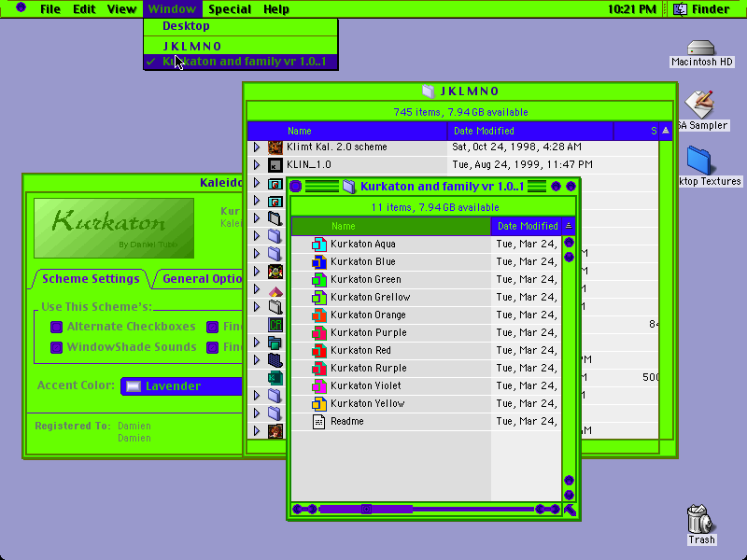The image size is (747, 560).
Task: Select the Readme file name
Action: 346,422
